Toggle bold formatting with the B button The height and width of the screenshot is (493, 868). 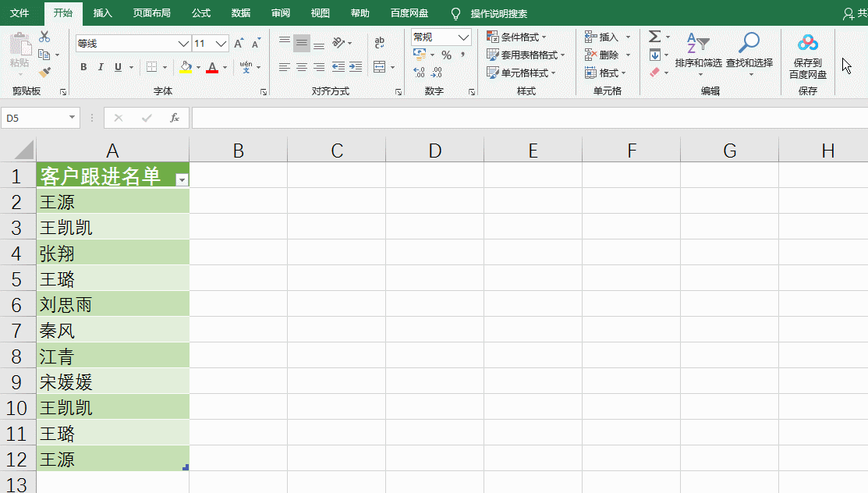click(83, 67)
